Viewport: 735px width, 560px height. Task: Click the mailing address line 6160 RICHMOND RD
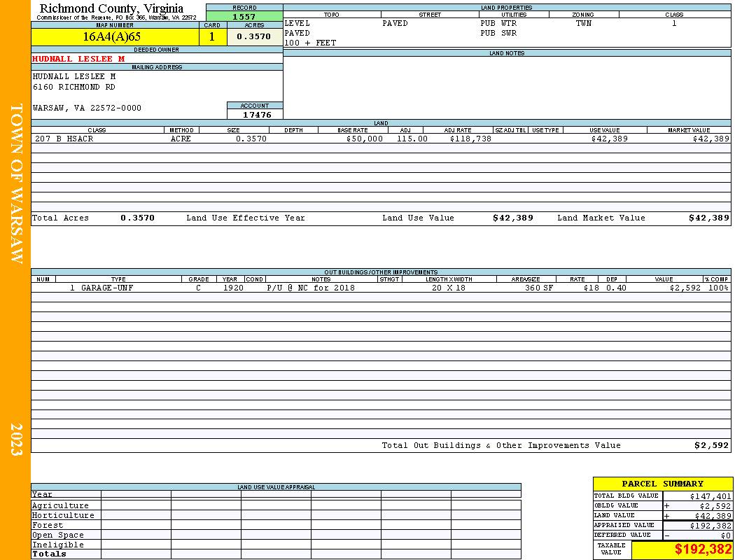coord(73,87)
